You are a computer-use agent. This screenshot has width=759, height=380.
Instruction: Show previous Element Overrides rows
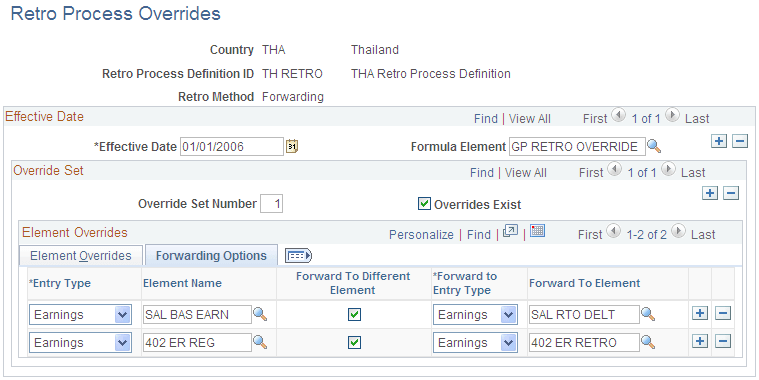pos(613,232)
